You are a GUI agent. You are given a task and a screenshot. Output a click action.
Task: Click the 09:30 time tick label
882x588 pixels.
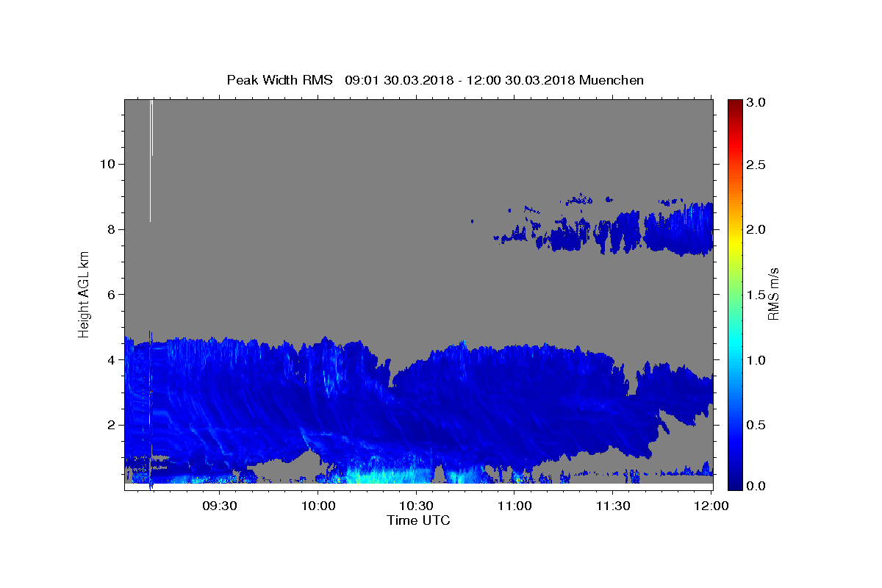(219, 506)
